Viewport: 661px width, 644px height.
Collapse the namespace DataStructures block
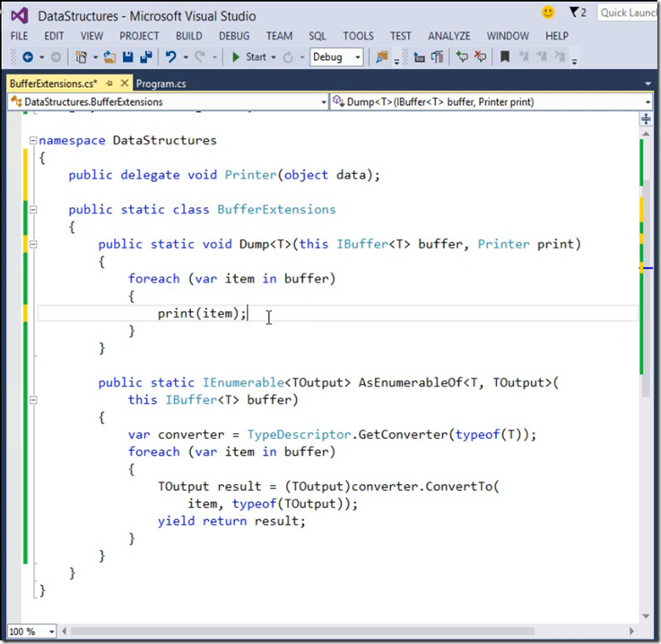tap(33, 140)
